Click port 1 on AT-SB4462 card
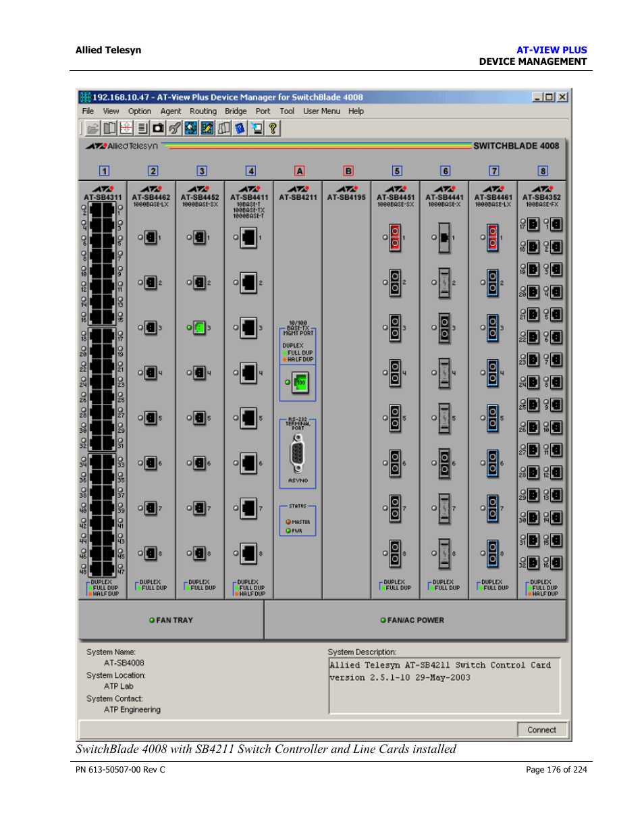The image size is (644, 834). tap(151, 237)
